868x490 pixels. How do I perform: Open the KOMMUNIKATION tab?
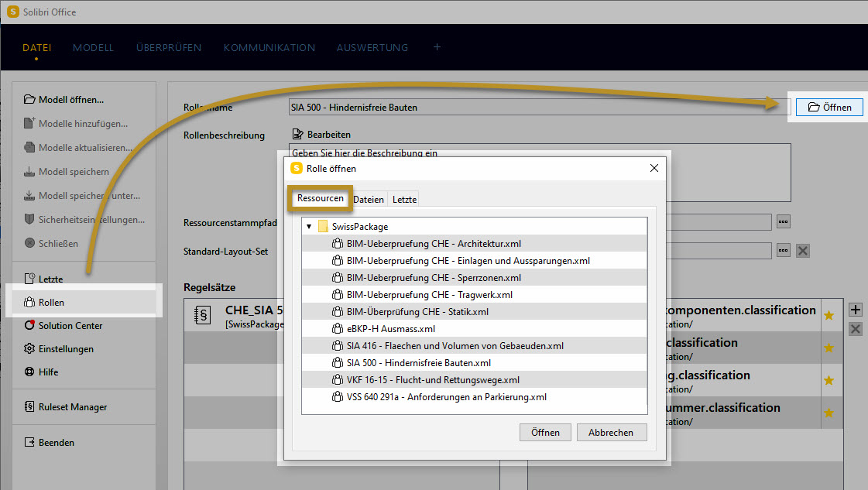269,48
